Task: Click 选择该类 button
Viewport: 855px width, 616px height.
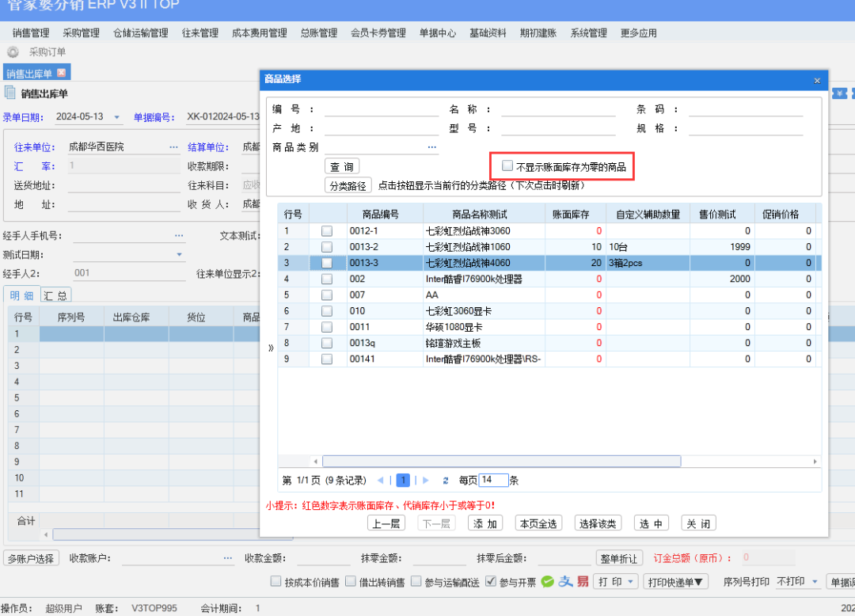Action: pos(598,523)
